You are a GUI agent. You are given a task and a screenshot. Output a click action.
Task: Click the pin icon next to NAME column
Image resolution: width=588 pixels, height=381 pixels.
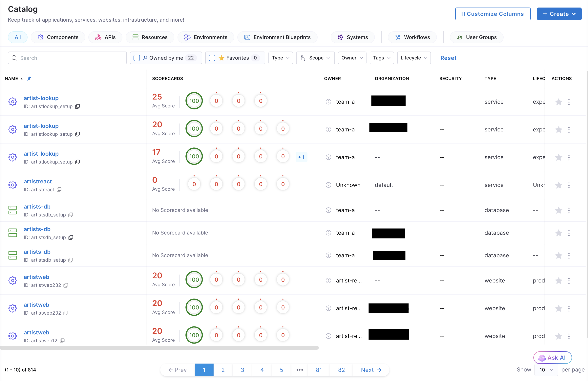click(x=29, y=78)
